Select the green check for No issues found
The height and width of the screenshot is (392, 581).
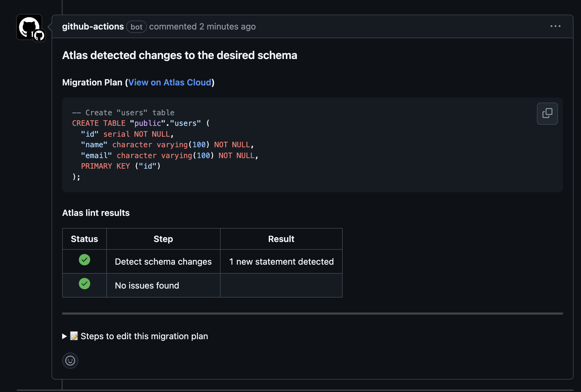click(84, 283)
